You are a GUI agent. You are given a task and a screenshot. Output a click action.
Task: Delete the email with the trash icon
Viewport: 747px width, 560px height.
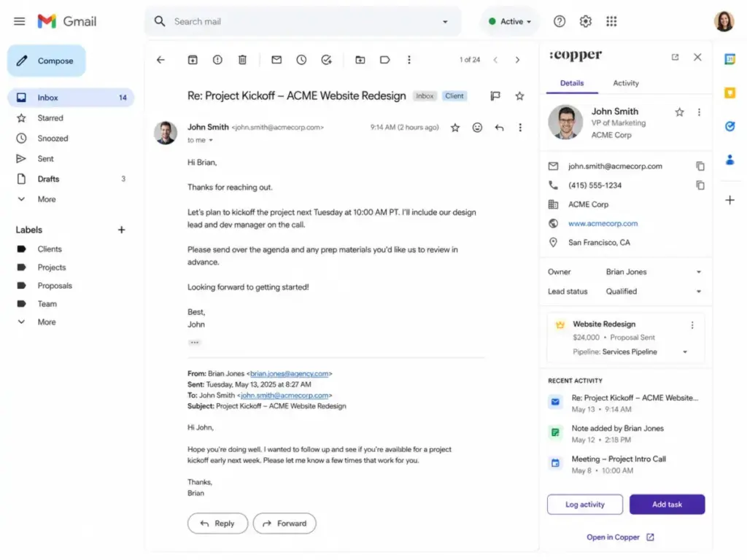[x=242, y=60]
